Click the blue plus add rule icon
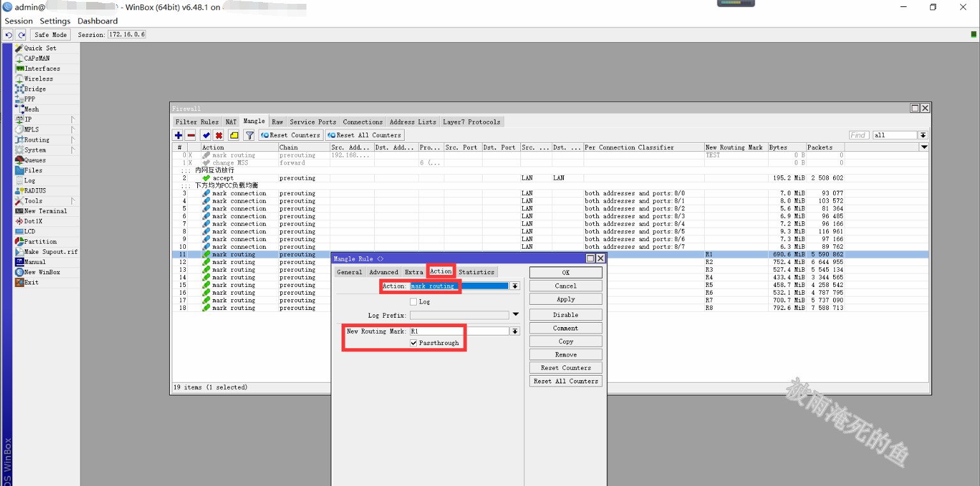The width and height of the screenshot is (980, 486). tap(178, 135)
